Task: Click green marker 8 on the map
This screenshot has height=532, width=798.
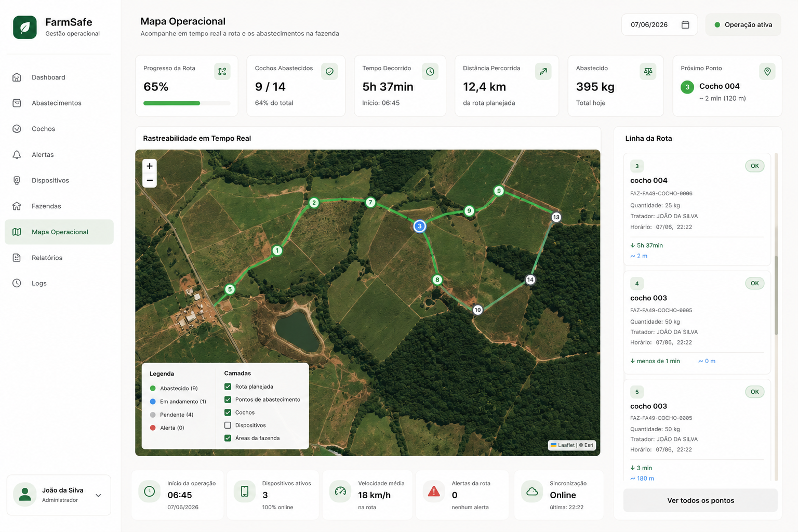Action: coord(437,280)
